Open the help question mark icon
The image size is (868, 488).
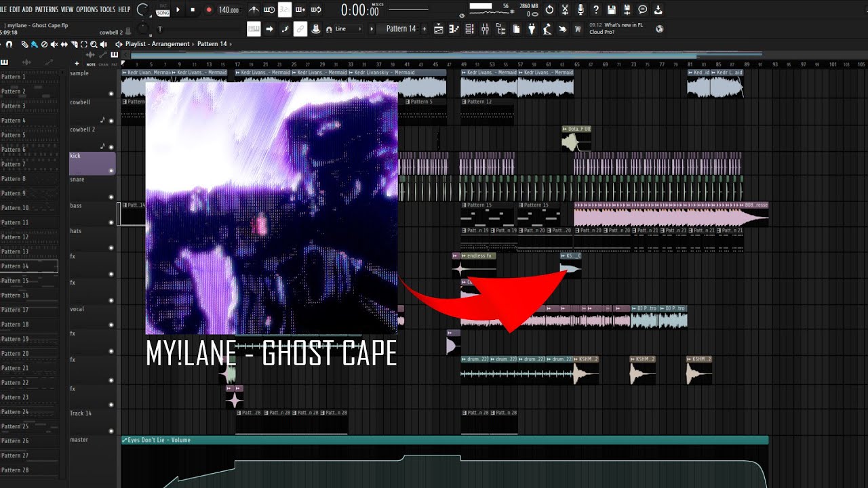tap(596, 9)
